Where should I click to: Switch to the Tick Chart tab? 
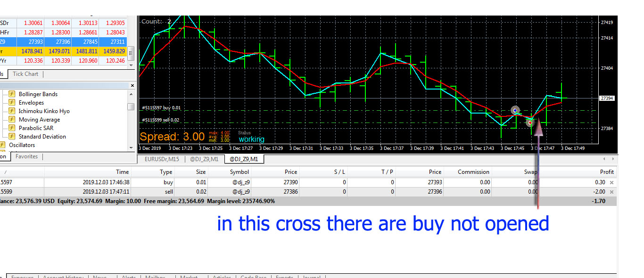coord(25,74)
